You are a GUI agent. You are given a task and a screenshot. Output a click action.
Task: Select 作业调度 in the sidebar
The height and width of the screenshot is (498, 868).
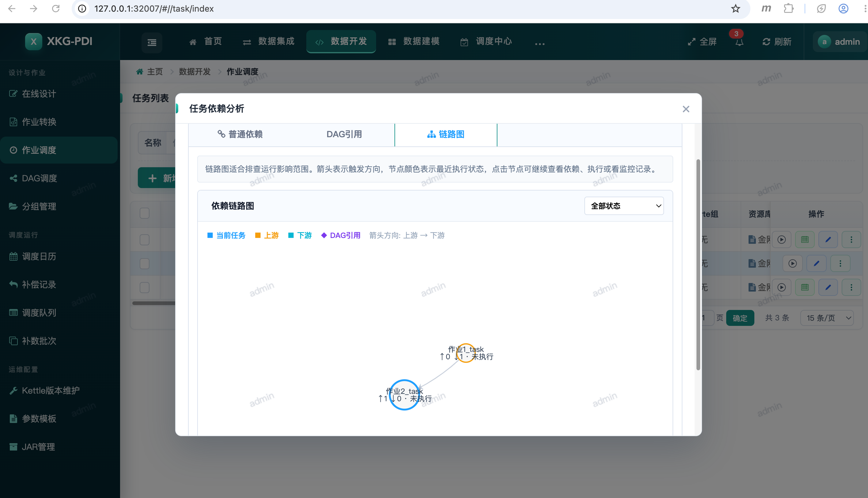pos(59,150)
